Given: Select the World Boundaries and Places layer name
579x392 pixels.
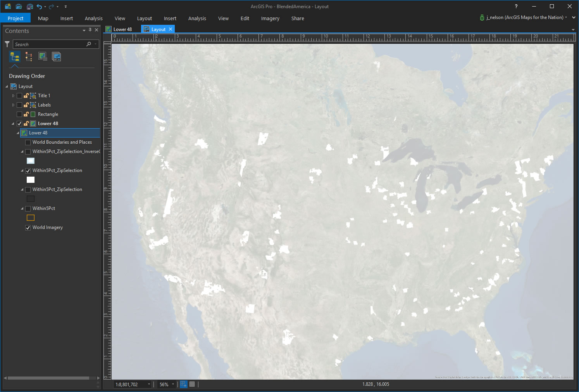Looking at the screenshot, I should (x=62, y=142).
